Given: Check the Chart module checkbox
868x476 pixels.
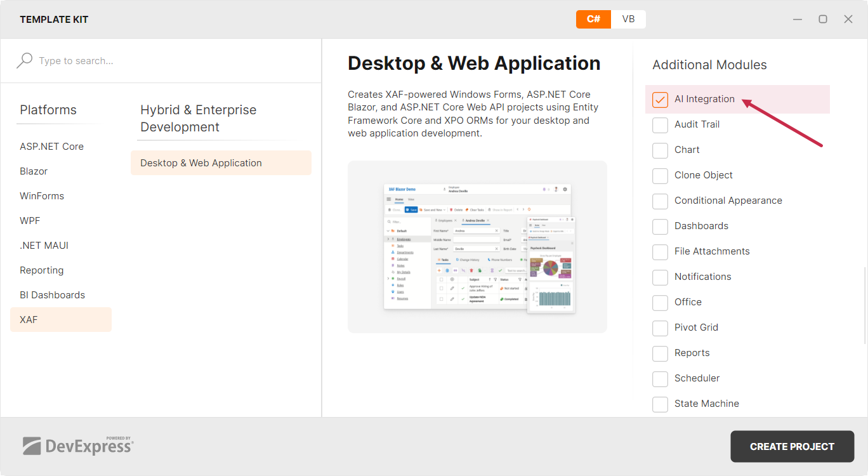Looking at the screenshot, I should pos(661,150).
